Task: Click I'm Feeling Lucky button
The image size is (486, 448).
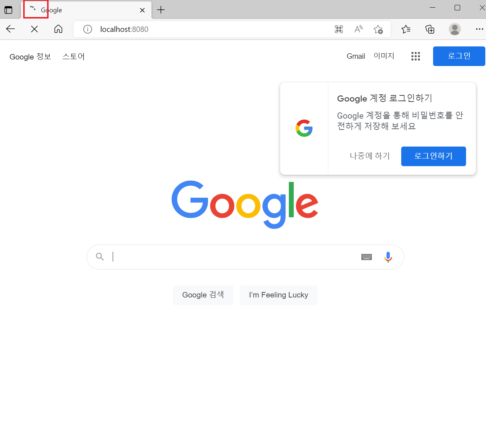Action: pyautogui.click(x=279, y=295)
